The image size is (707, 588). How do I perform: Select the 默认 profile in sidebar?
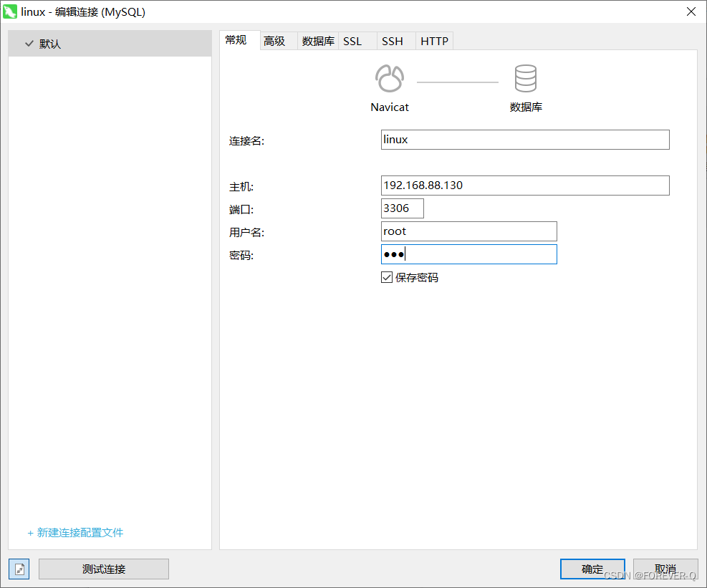point(110,44)
